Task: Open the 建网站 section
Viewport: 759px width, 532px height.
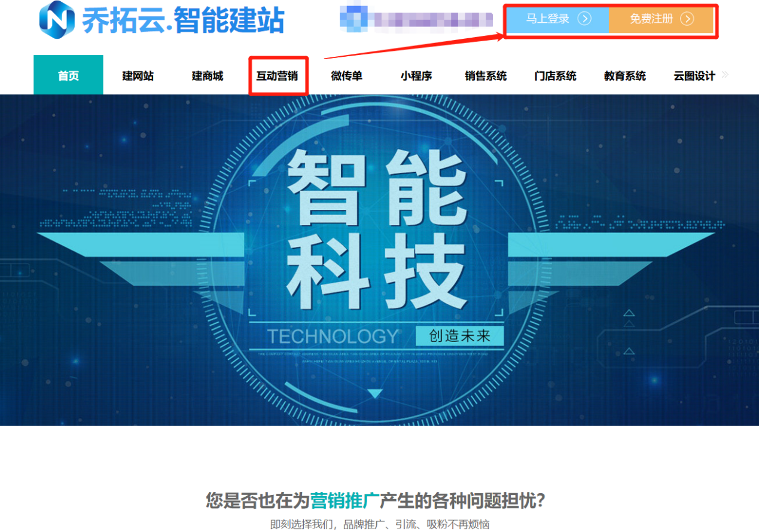Action: click(x=138, y=74)
